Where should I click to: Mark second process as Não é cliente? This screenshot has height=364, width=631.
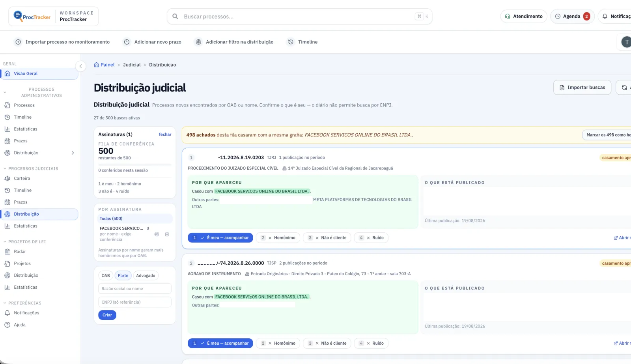pos(327,343)
